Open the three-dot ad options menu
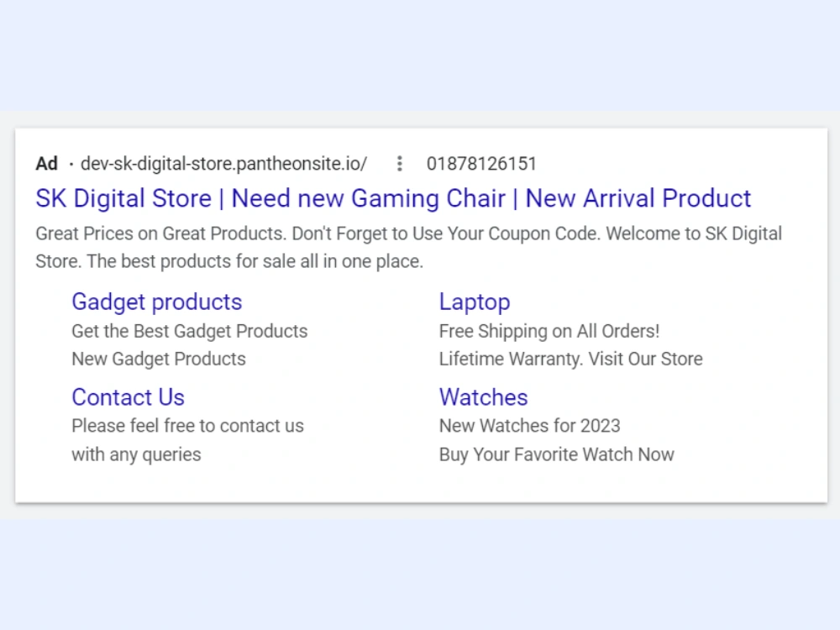The height and width of the screenshot is (630, 840). click(399, 164)
